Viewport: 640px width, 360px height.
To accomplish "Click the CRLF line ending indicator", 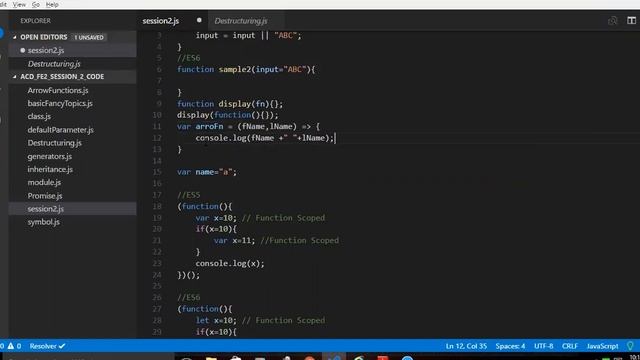I will 569,346.
